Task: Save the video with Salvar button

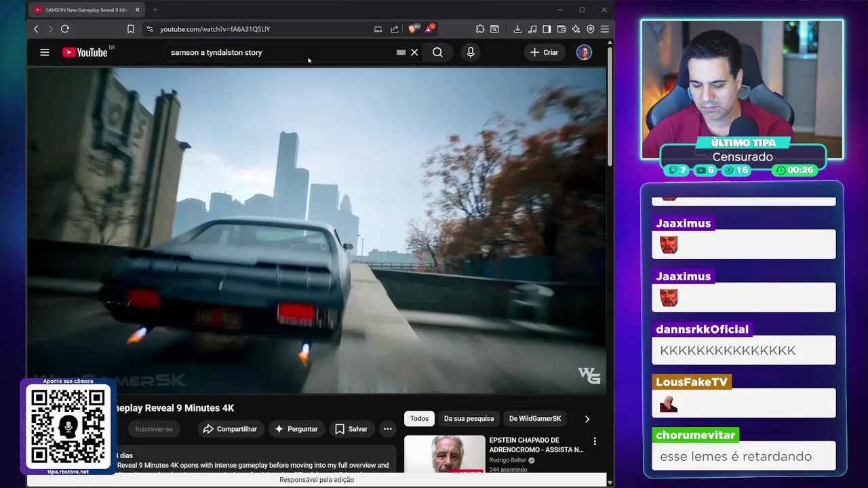Action: [351, 429]
